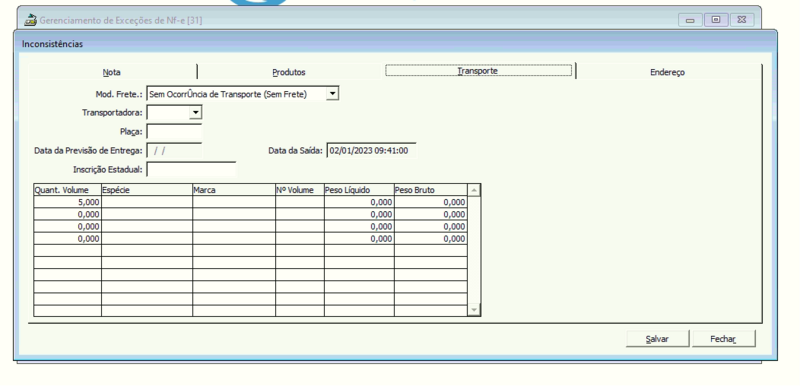Viewport: 800px width, 386px height.
Task: Focus the Inscrição Estadual text field
Action: (191, 169)
